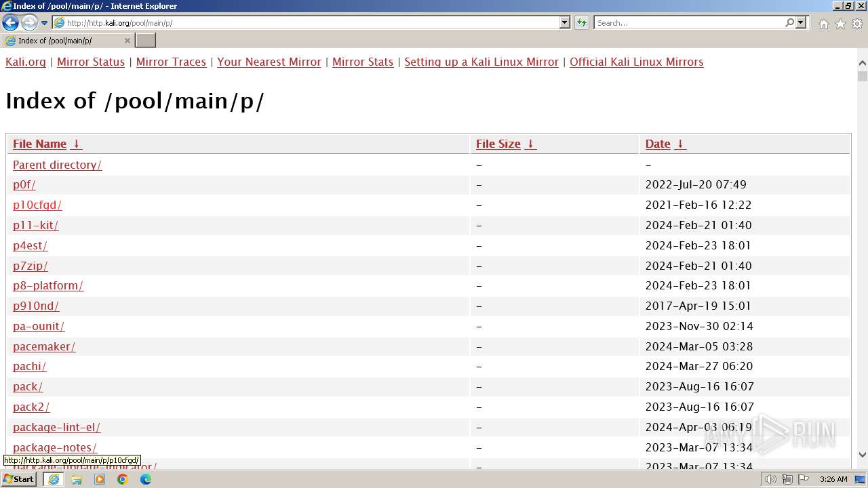Click the Action Center flag icon

click(x=804, y=479)
